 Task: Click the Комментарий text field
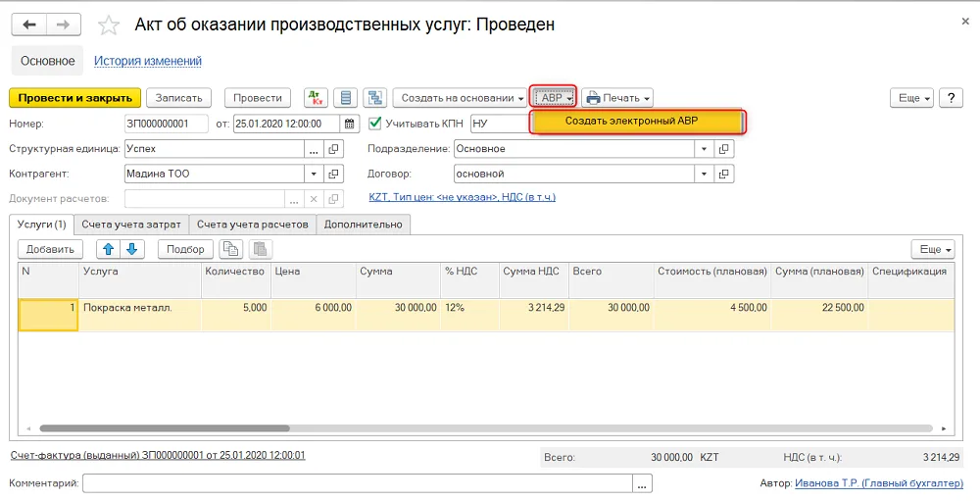[358, 483]
